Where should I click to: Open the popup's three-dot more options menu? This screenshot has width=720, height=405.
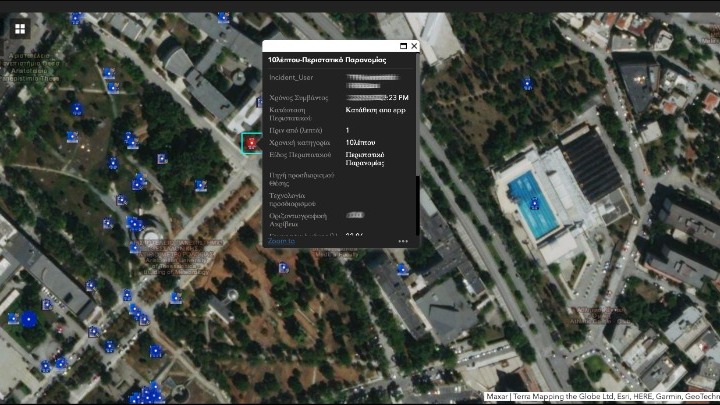pos(403,241)
